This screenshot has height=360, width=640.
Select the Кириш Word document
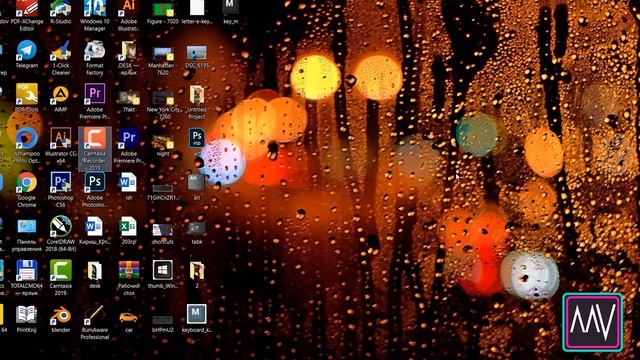[95, 229]
